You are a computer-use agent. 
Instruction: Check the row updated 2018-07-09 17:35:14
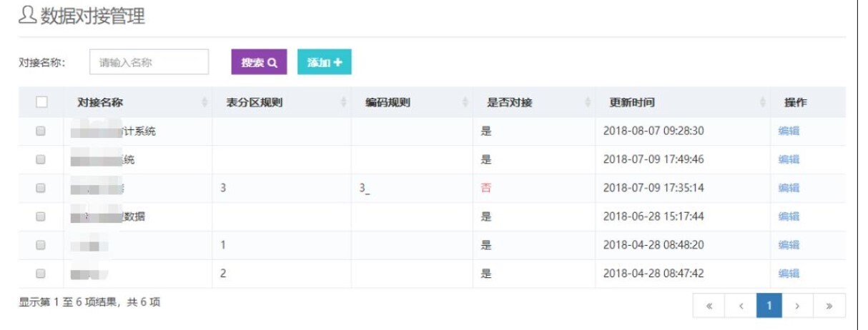(41, 188)
